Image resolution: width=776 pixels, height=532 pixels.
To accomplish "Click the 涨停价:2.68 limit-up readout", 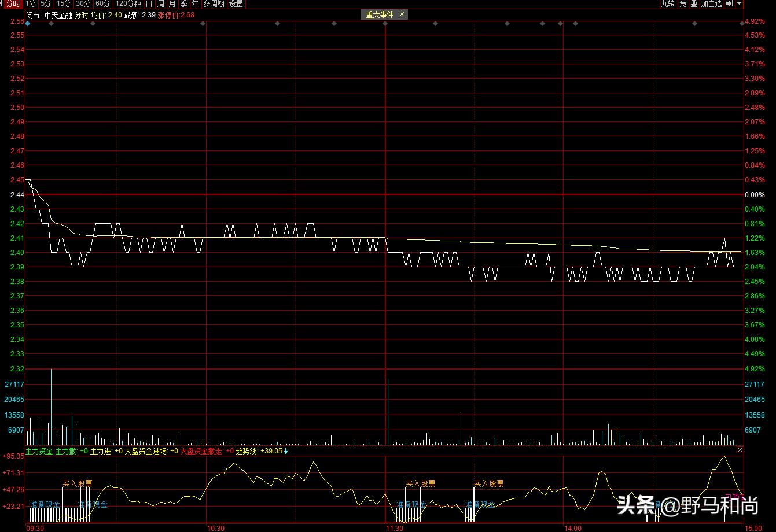I will (176, 15).
